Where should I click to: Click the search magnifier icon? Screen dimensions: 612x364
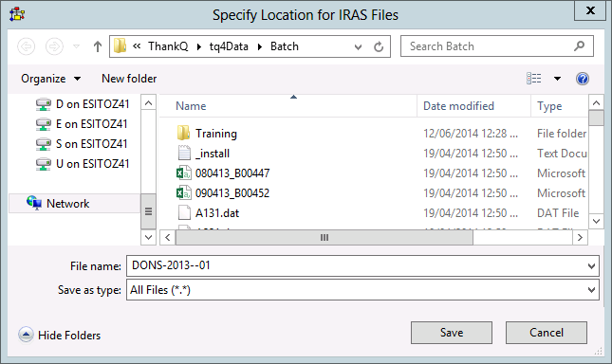pos(580,46)
